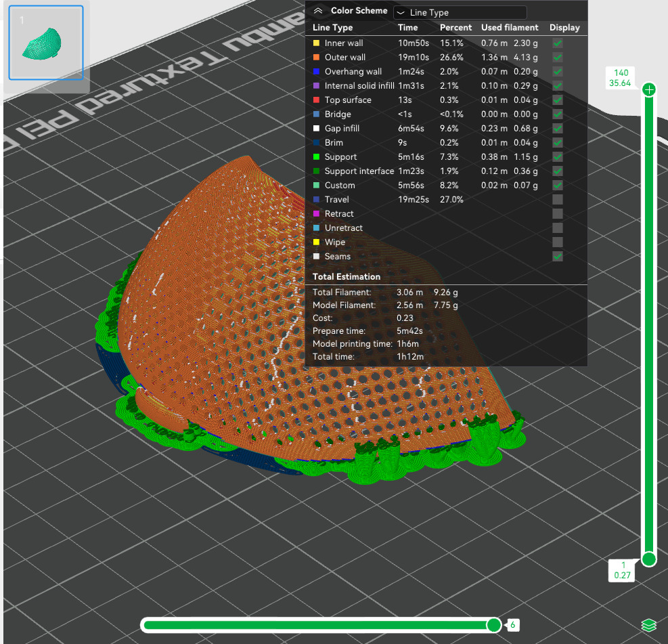The width and height of the screenshot is (668, 644).
Task: Click the Overhang wall blue color swatch
Action: pos(316,72)
